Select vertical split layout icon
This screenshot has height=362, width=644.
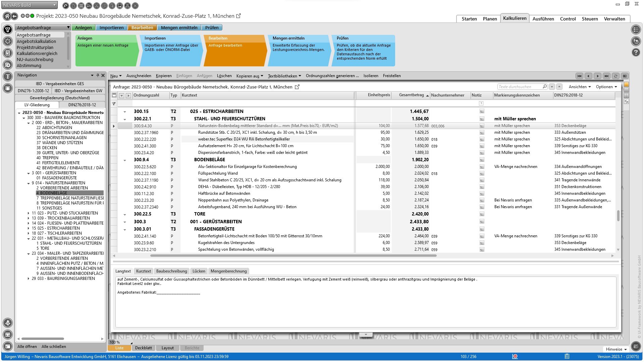click(x=626, y=96)
